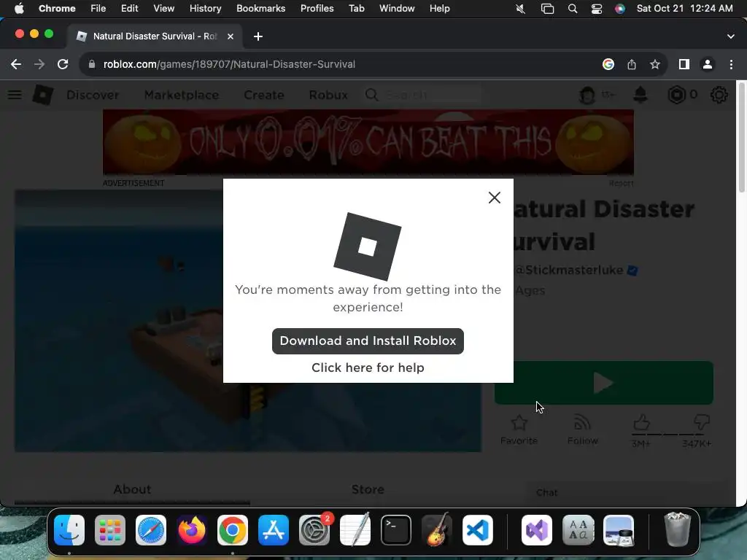This screenshot has height=560, width=747.
Task: Open GarageBand from the Dock
Action: point(437,530)
